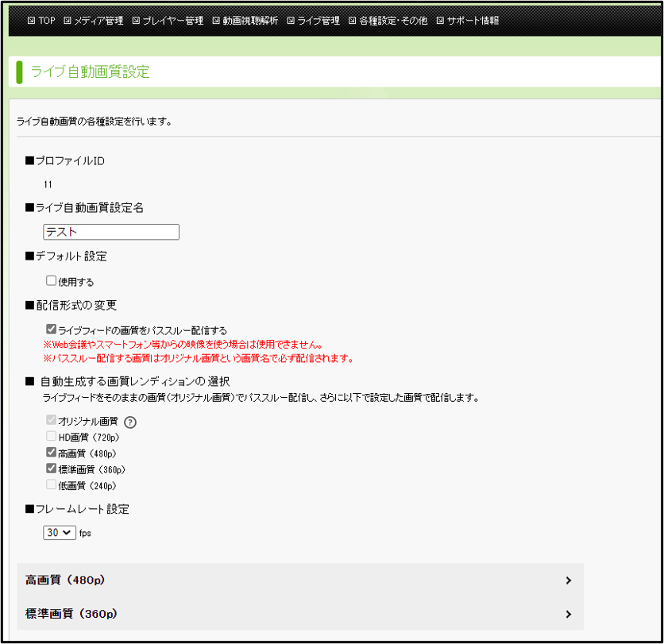Click the ライブ自動画質設定 page title

91,71
